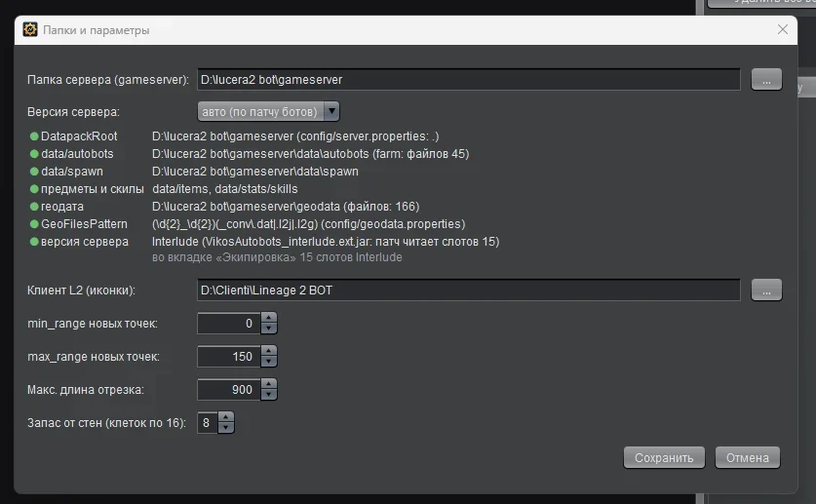
Task: Decrease the min_range value
Action: pyautogui.click(x=268, y=329)
